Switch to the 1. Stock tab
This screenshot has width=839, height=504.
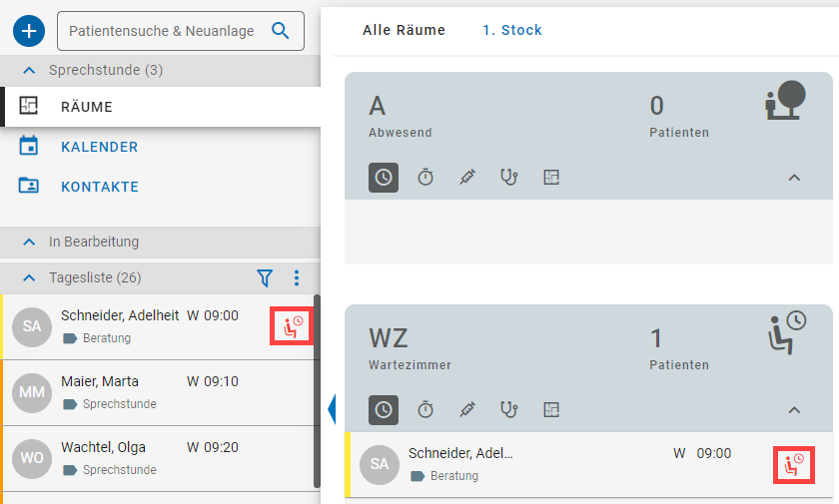[x=511, y=30]
